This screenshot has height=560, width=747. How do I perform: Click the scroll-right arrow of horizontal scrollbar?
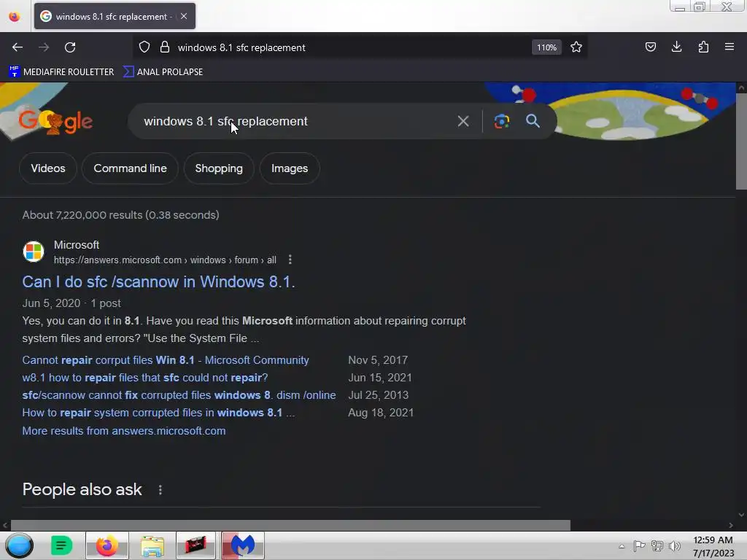pos(731,525)
